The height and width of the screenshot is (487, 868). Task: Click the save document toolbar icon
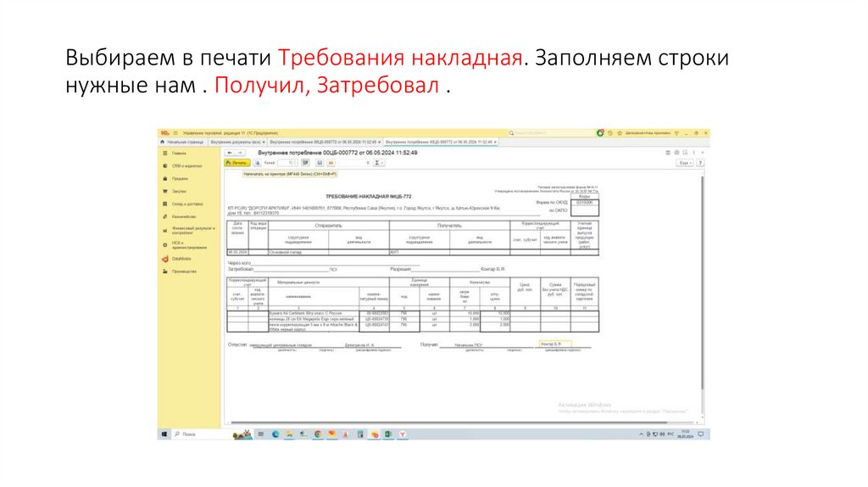320,163
